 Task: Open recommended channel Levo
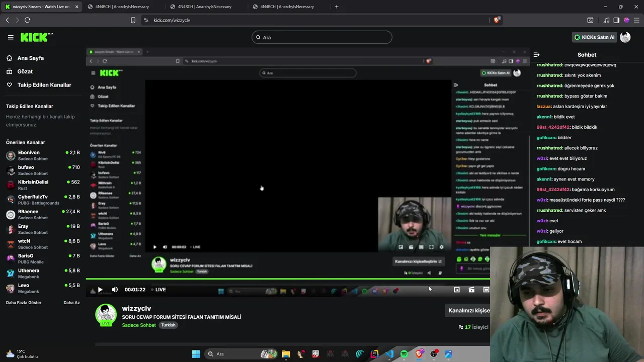point(43,288)
